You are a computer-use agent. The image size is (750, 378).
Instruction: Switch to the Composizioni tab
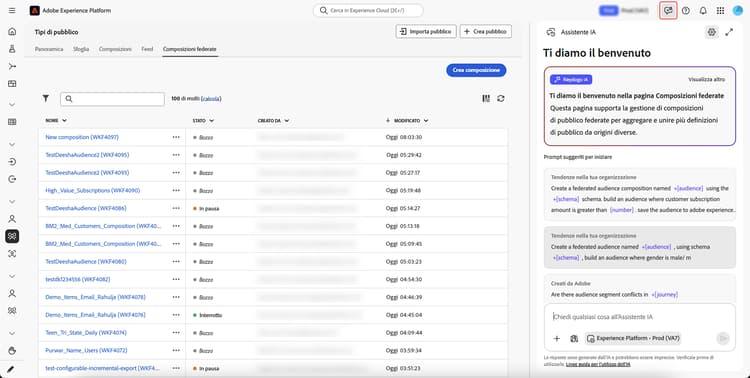pyautogui.click(x=115, y=49)
